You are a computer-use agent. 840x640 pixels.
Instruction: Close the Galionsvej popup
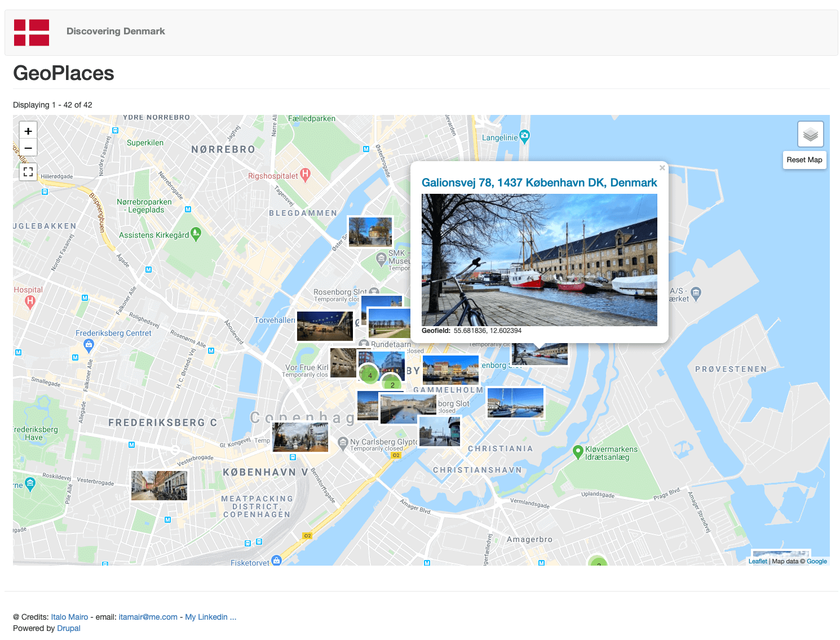click(x=662, y=168)
